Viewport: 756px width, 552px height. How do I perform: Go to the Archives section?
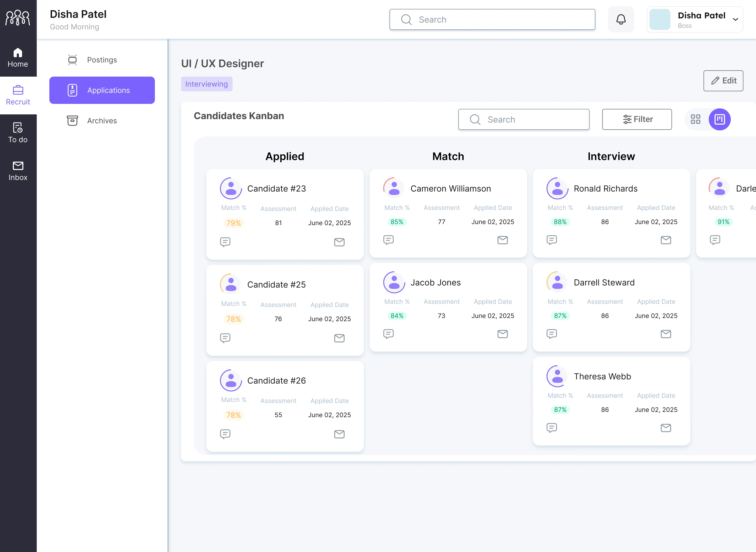click(102, 121)
